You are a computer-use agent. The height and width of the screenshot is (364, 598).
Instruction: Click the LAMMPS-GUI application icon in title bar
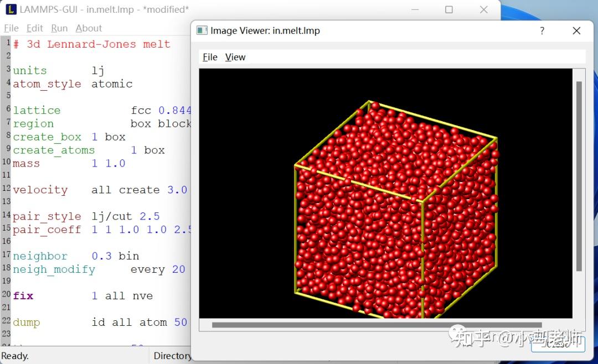pyautogui.click(x=11, y=9)
